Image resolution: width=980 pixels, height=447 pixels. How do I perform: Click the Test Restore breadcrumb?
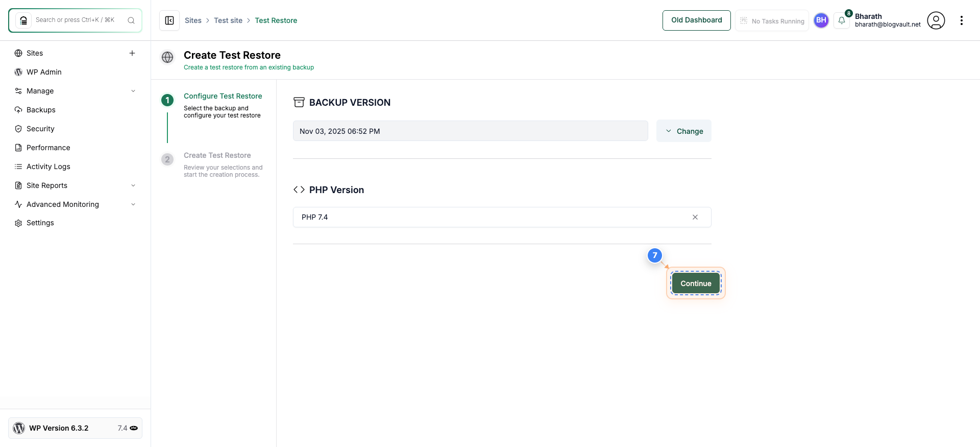tap(276, 20)
